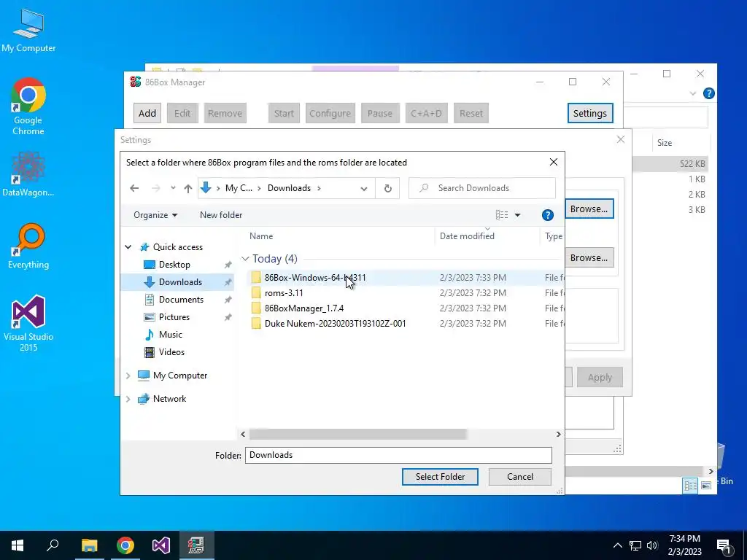
Task: Open Desktop in Quick access
Action: (x=174, y=264)
